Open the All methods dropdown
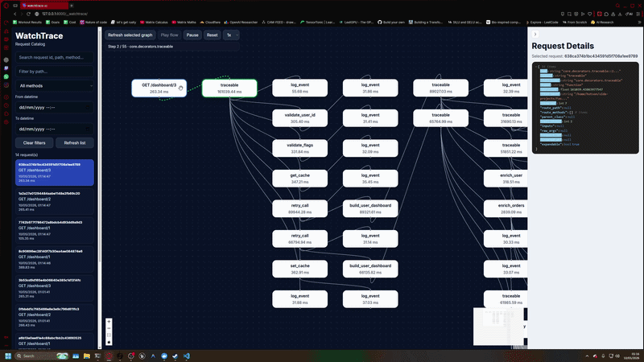The height and width of the screenshot is (362, 644). [x=55, y=86]
